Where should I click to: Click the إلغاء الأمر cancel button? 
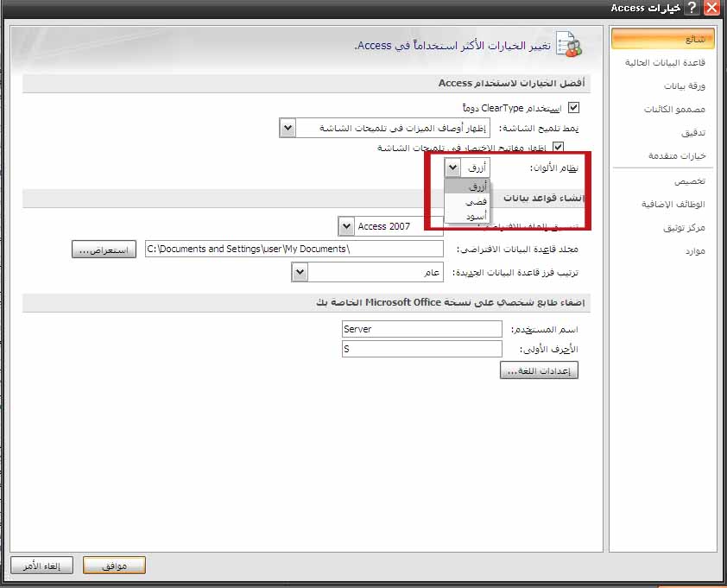(41, 566)
